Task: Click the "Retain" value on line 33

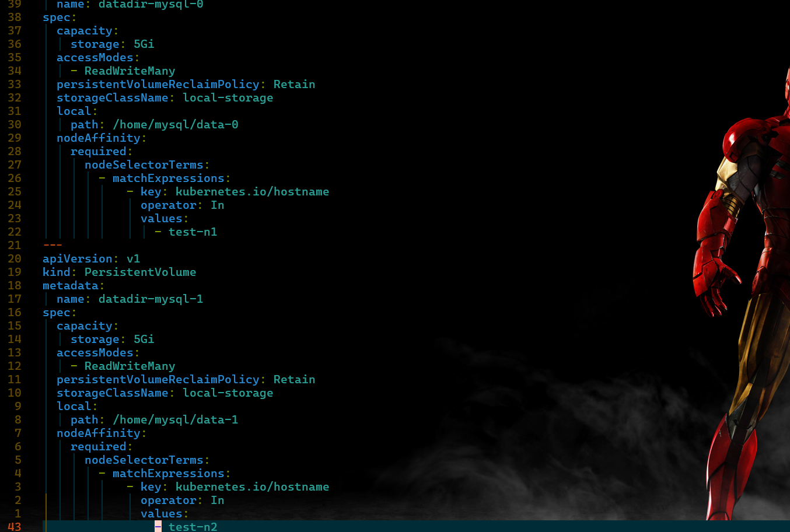Action: click(295, 84)
